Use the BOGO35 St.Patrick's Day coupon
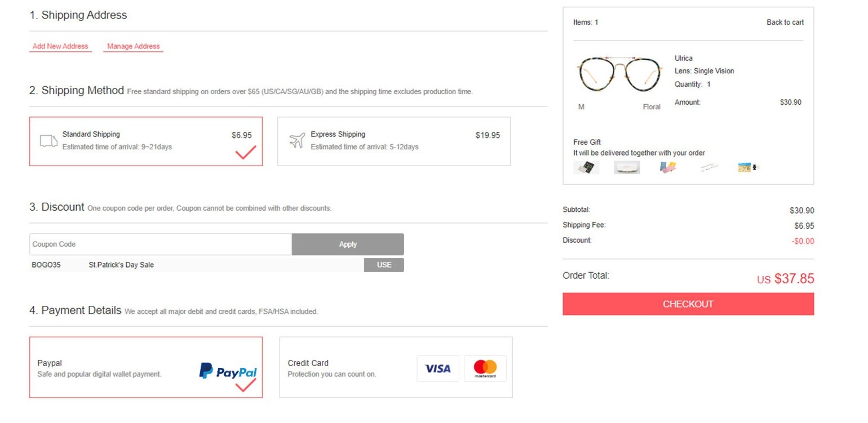868x423 pixels. (383, 265)
